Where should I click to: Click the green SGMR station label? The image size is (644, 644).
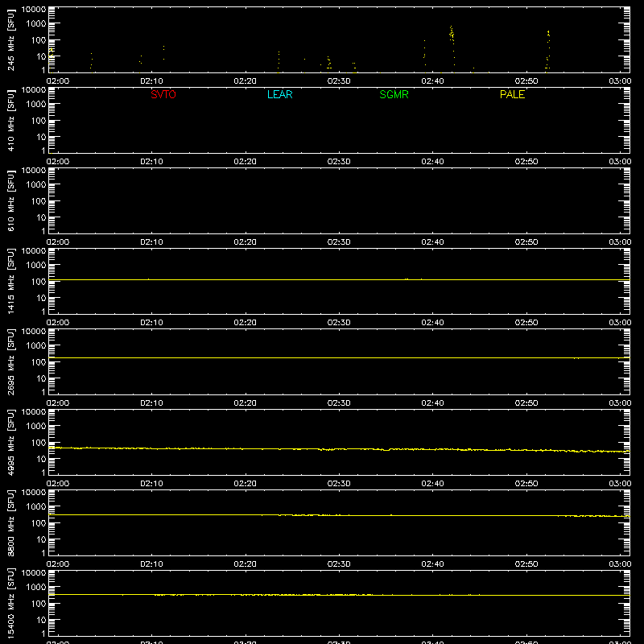coord(394,94)
